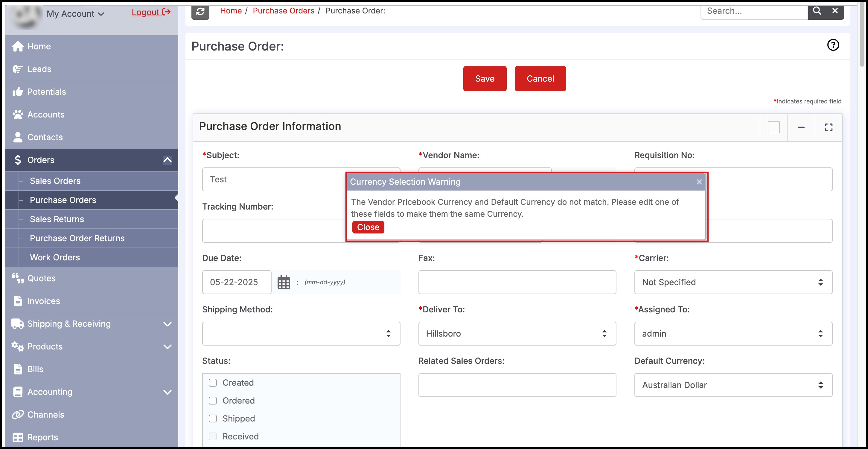The width and height of the screenshot is (868, 449).
Task: Check the Ordered status checkbox
Action: point(213,401)
